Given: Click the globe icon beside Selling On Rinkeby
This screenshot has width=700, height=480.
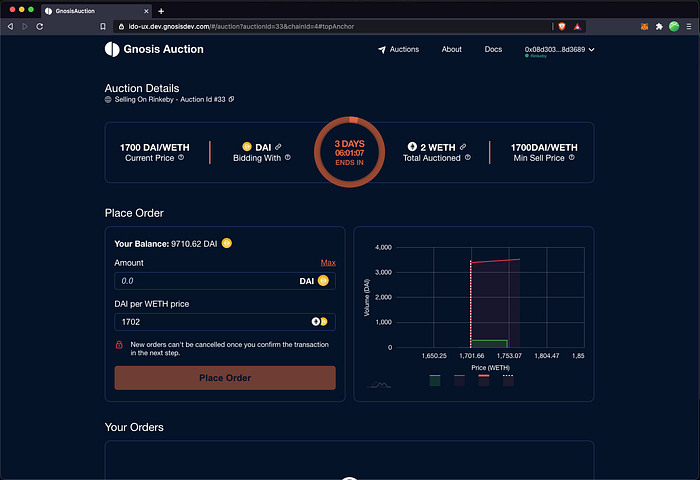Looking at the screenshot, I should point(108,99).
